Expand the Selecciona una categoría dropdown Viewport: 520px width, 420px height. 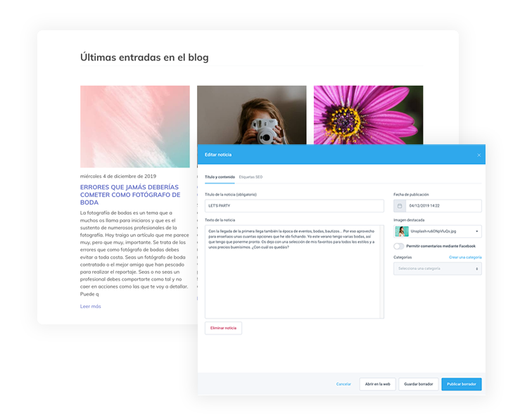[437, 268]
